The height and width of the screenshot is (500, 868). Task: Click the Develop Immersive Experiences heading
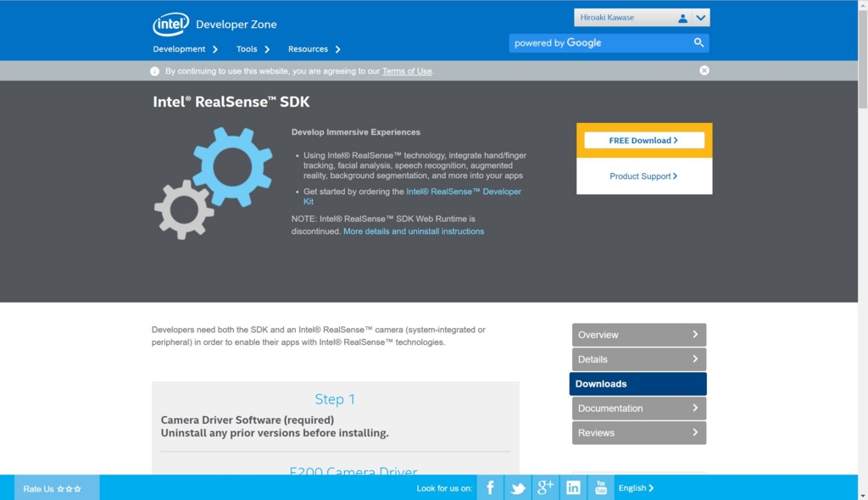356,132
